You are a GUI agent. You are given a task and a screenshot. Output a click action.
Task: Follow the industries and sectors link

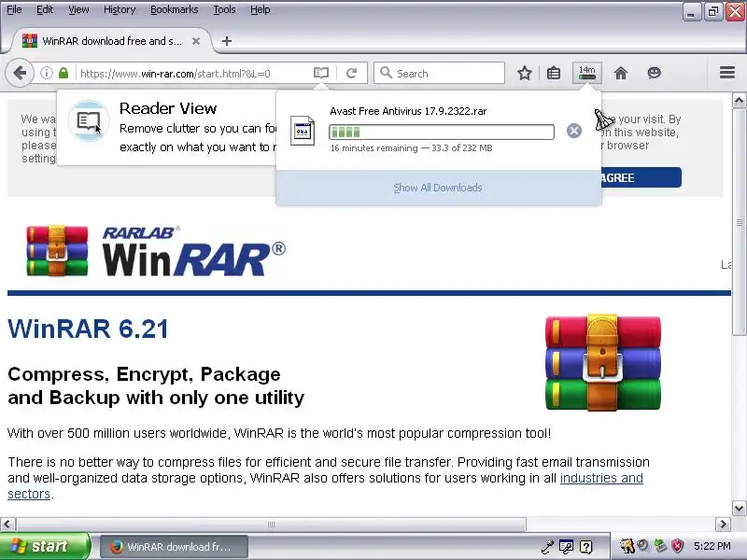[x=601, y=478]
